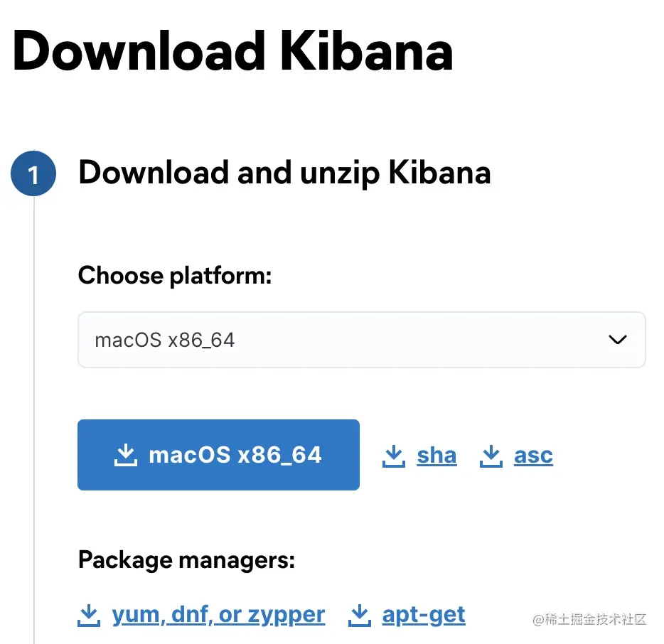Click the Download Kibana page title
Viewport: 664px width, 644px height.
[x=232, y=51]
